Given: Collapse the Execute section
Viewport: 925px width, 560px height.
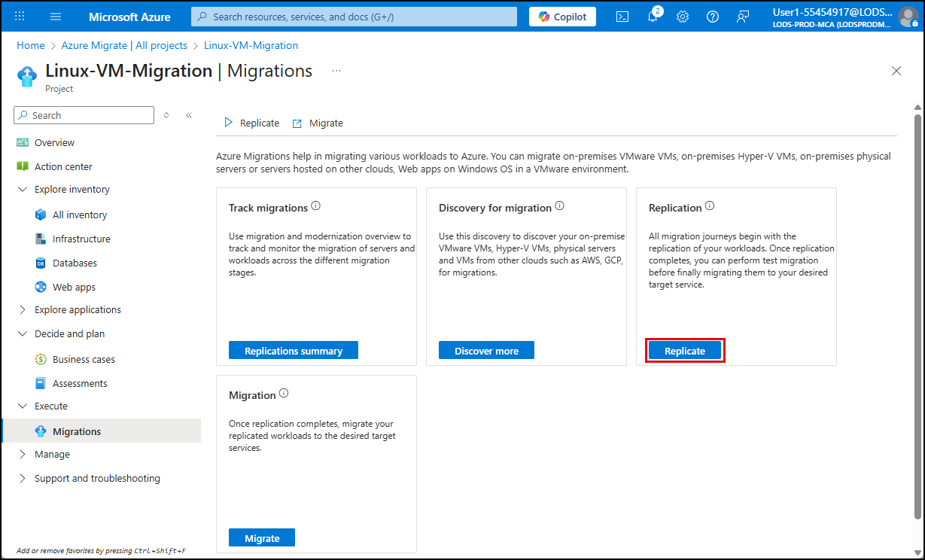Looking at the screenshot, I should click(x=22, y=406).
